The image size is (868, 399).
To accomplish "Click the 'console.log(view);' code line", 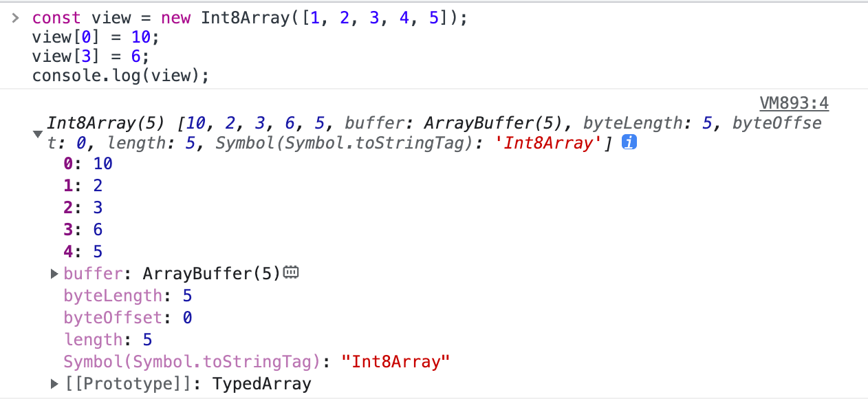I will pyautogui.click(x=120, y=76).
